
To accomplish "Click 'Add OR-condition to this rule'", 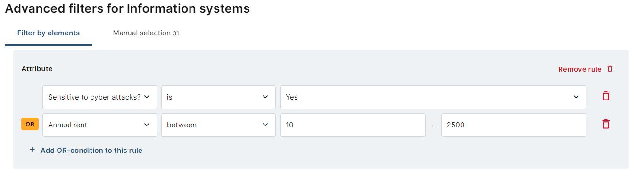I will click(x=91, y=151).
